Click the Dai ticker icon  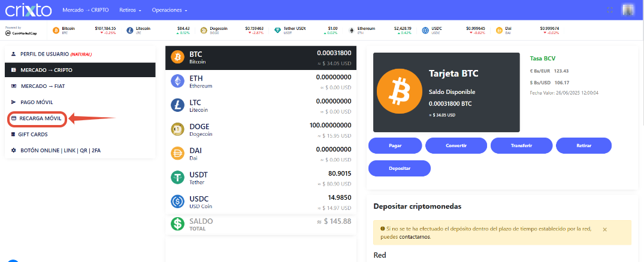pyautogui.click(x=500, y=31)
